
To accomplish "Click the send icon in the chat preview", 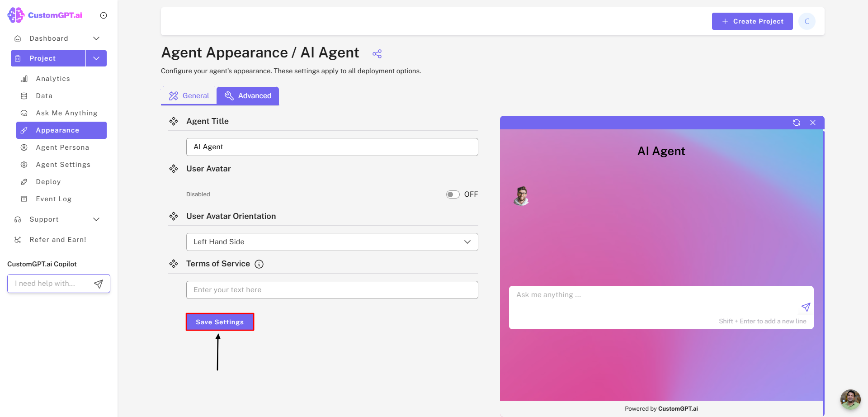I will 806,307.
